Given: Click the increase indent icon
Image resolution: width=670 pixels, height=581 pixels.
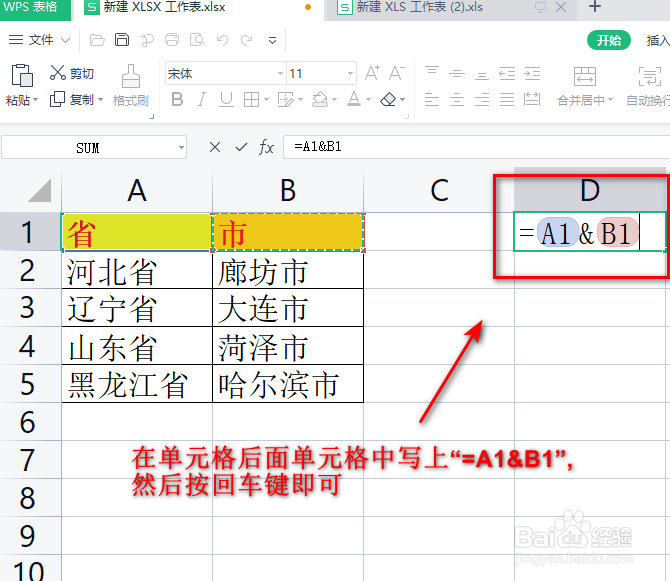Looking at the screenshot, I should (532, 73).
